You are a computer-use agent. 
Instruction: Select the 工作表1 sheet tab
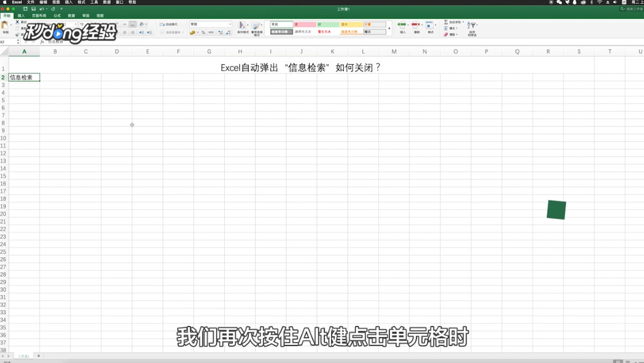point(23,356)
